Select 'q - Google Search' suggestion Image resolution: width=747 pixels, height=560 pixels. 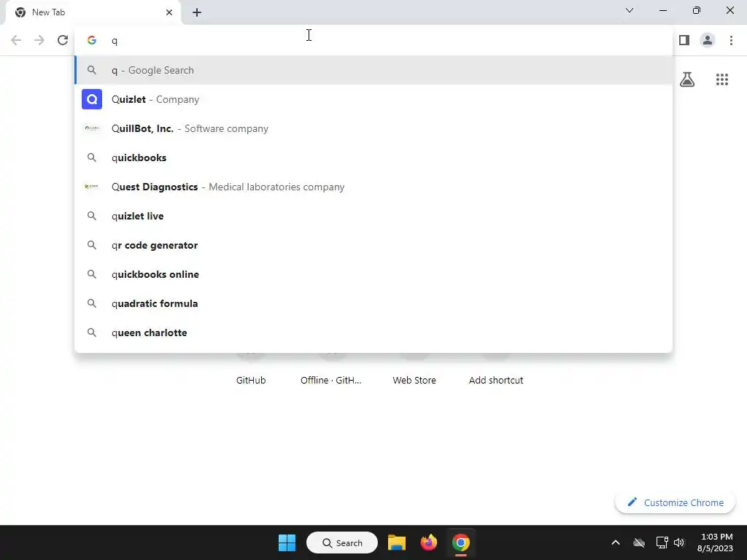[373, 71]
